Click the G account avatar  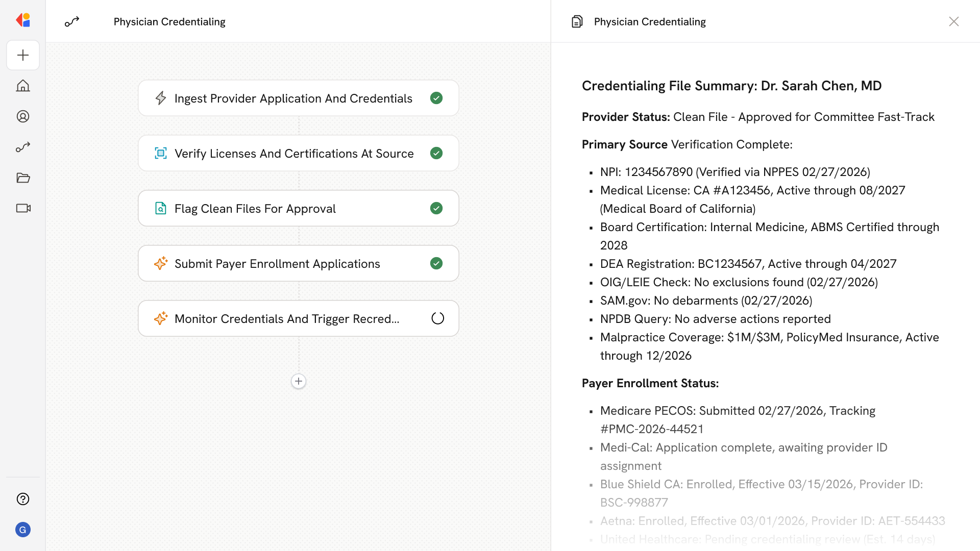[23, 530]
